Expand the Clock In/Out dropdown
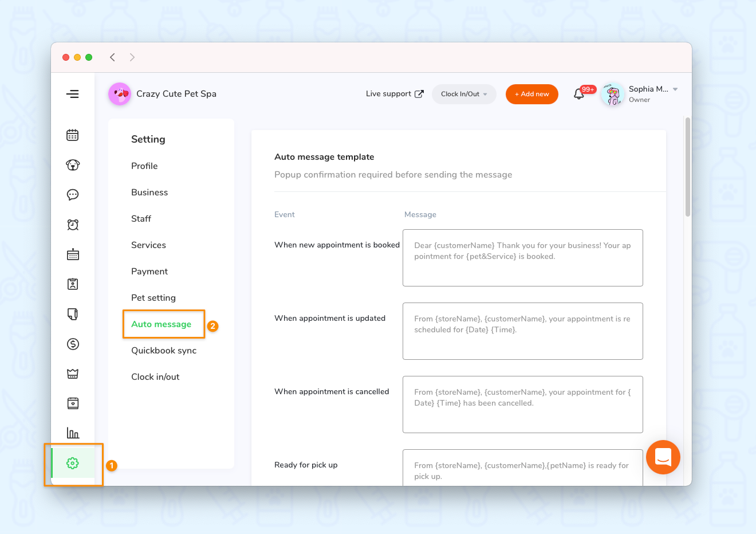This screenshot has width=756, height=534. click(x=464, y=94)
